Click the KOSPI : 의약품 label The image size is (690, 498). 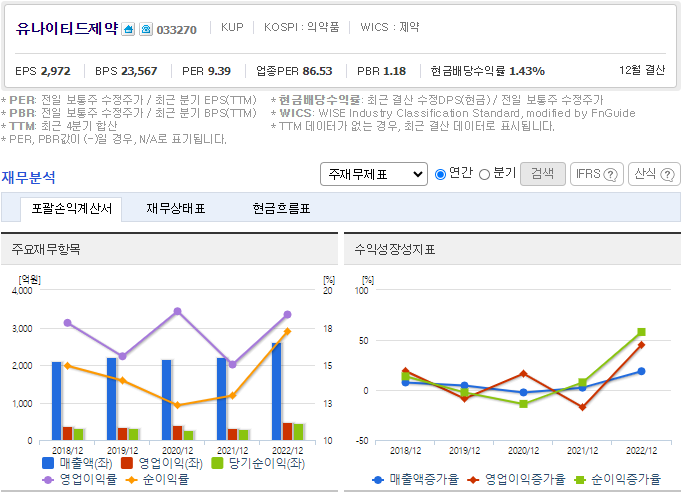(301, 27)
